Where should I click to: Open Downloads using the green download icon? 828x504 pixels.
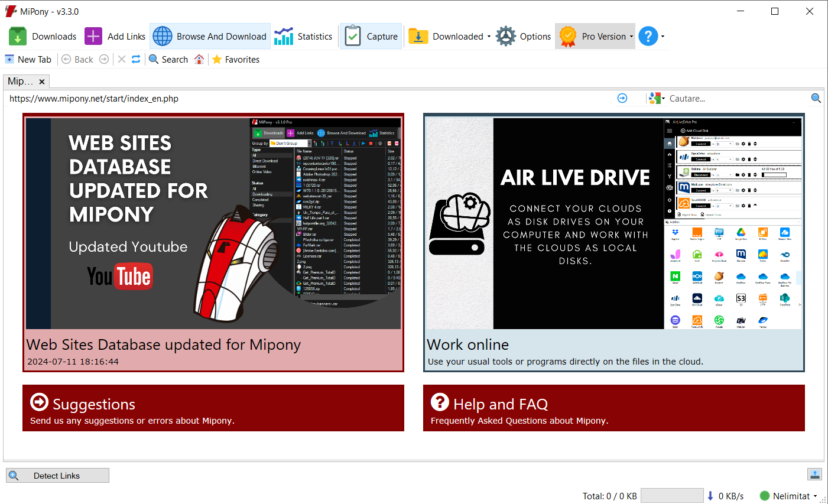[17, 36]
